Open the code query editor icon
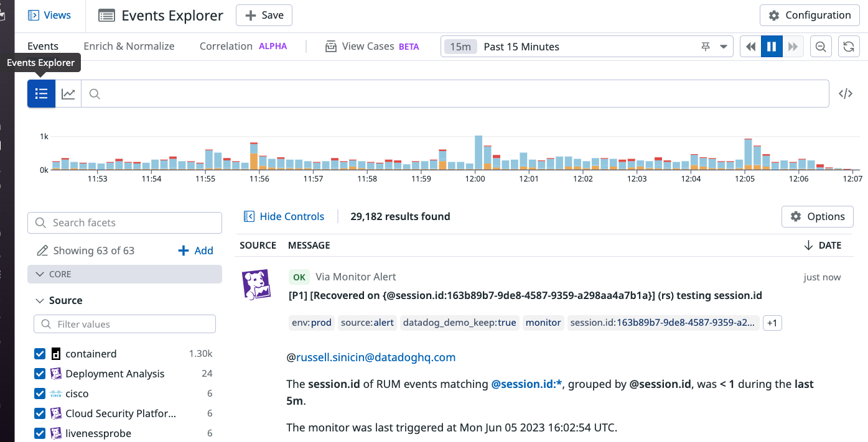The image size is (868, 442). [845, 94]
